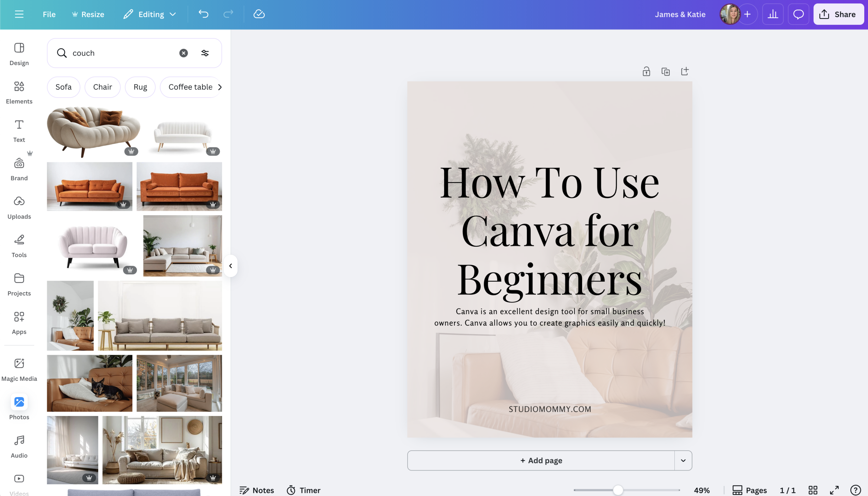The height and width of the screenshot is (496, 868).
Task: Open the James & Katie team name
Action: click(x=680, y=14)
